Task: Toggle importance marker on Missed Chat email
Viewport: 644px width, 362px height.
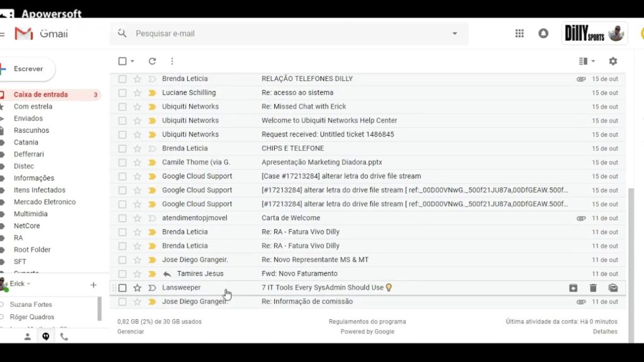Action: [152, 107]
